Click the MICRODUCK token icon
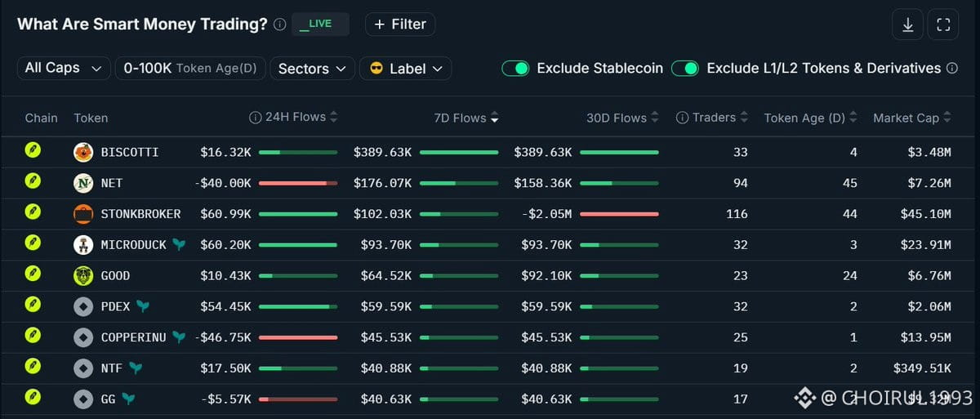Image resolution: width=980 pixels, height=419 pixels. click(x=83, y=244)
